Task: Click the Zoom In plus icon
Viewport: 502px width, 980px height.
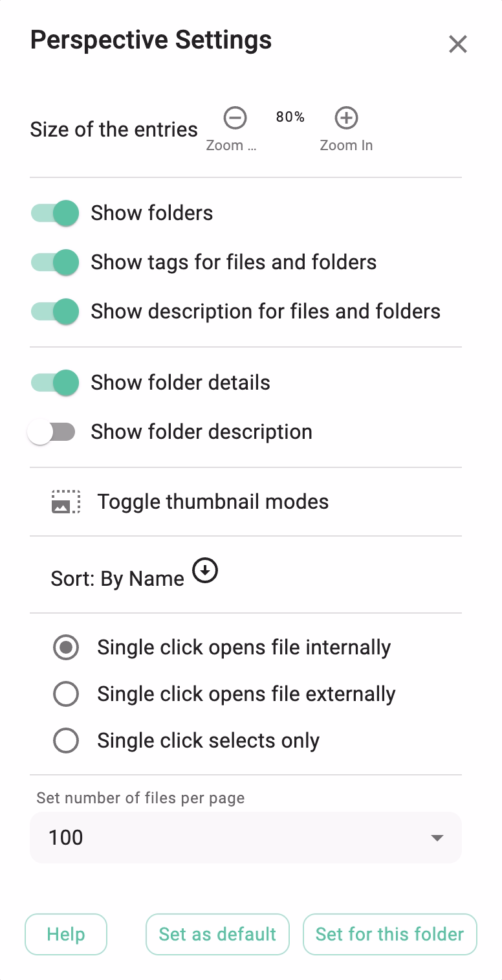Action: tap(346, 118)
